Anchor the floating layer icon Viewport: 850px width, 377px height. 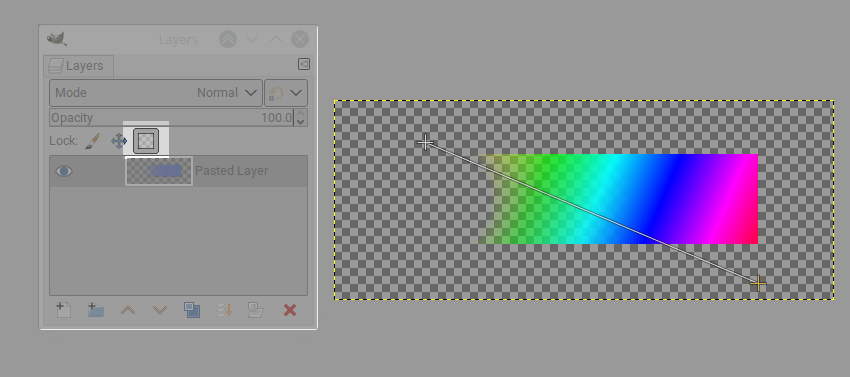click(224, 310)
